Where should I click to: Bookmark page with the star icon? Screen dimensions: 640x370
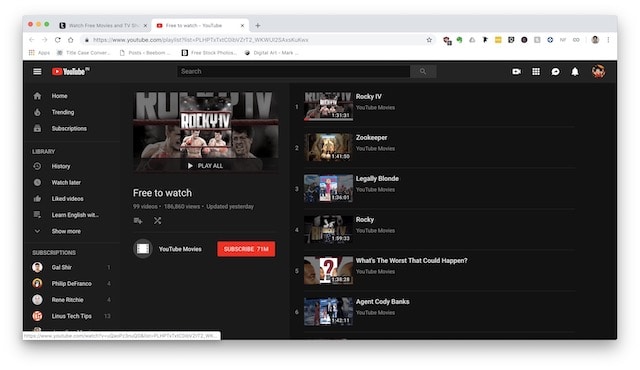coord(429,40)
